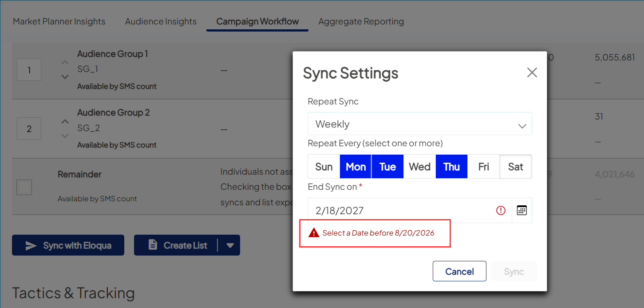This screenshot has height=308, width=644.
Task: Open the calendar date picker icon
Action: tap(522, 210)
